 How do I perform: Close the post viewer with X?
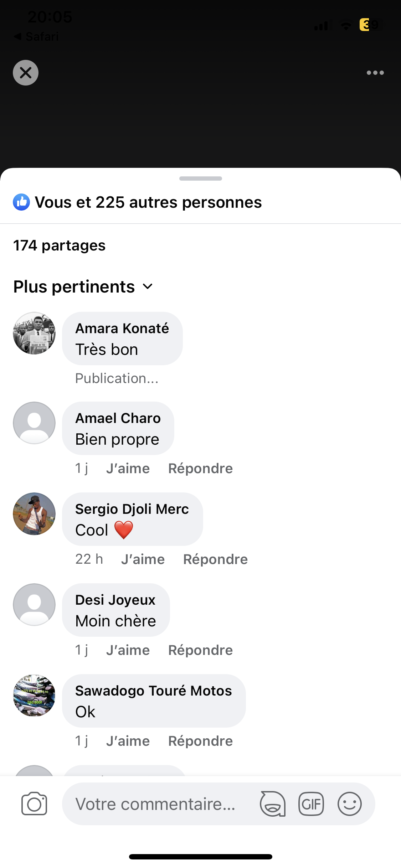26,73
